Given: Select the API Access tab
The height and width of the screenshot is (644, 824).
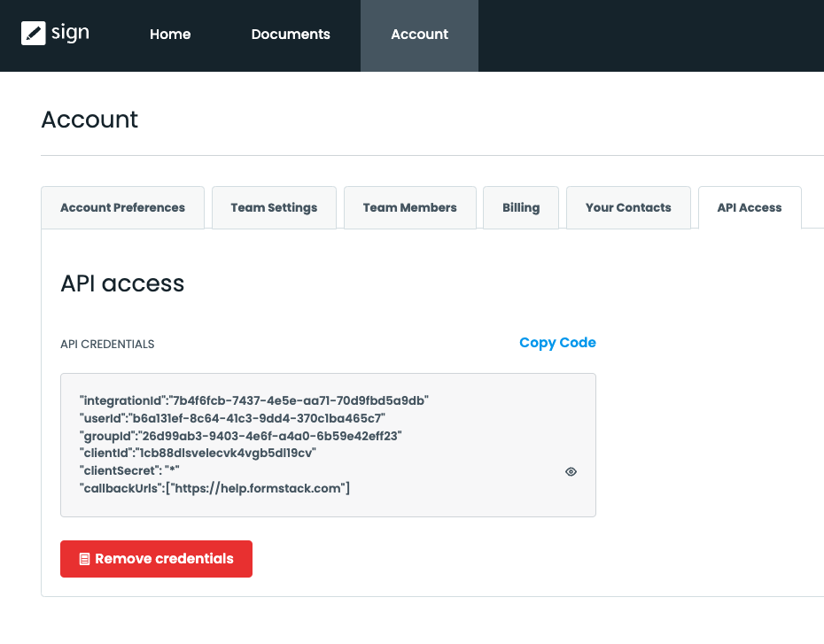Looking at the screenshot, I should click(750, 207).
